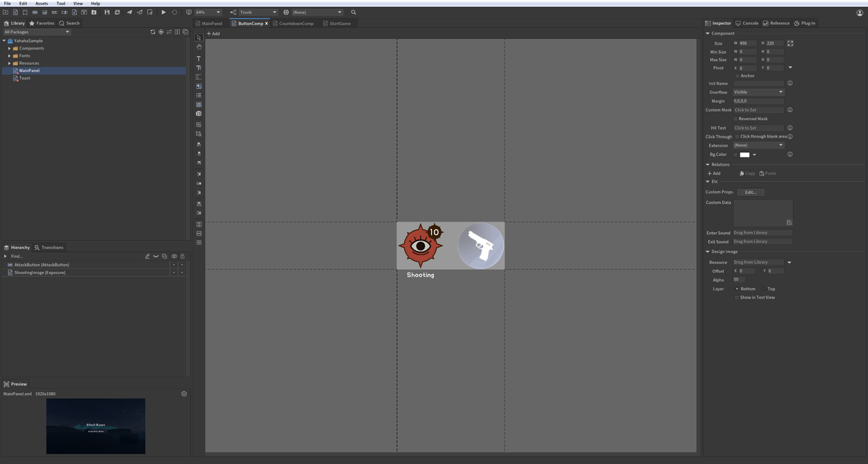Open the Assets menu

tap(41, 3)
